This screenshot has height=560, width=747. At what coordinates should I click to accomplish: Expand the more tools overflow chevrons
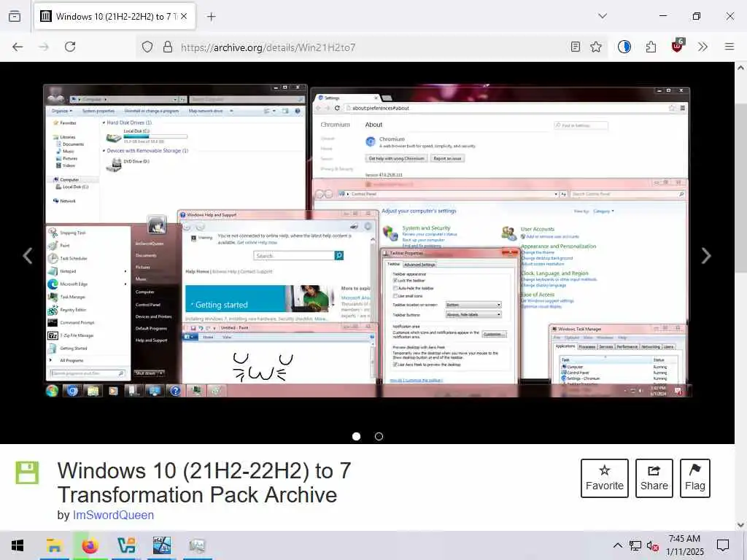pos(703,47)
